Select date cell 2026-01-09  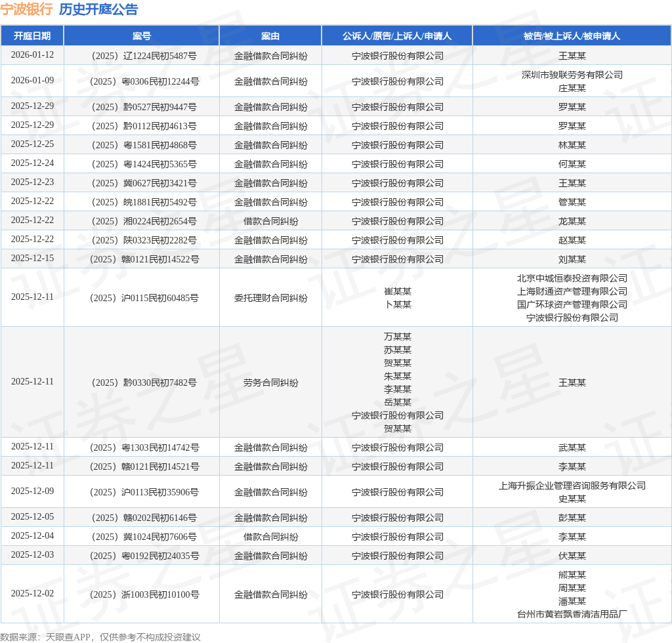click(32, 81)
